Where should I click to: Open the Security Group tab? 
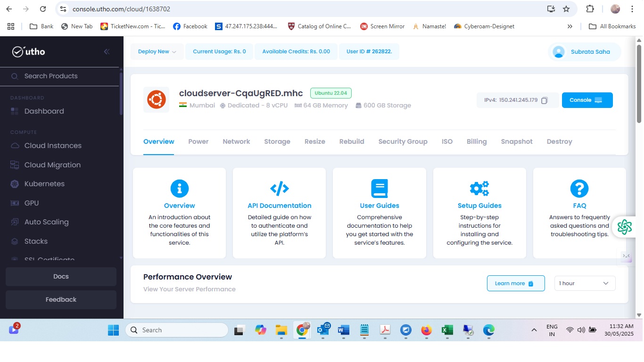403,141
